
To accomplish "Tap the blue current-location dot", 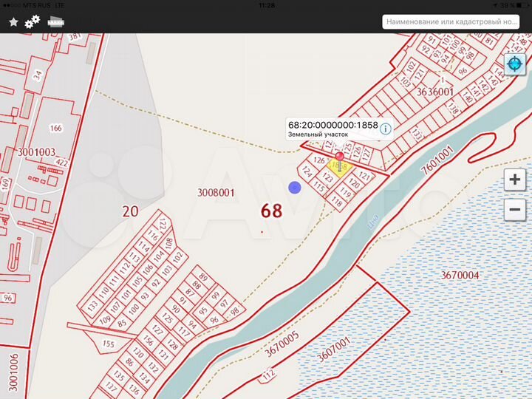I will point(295,187).
